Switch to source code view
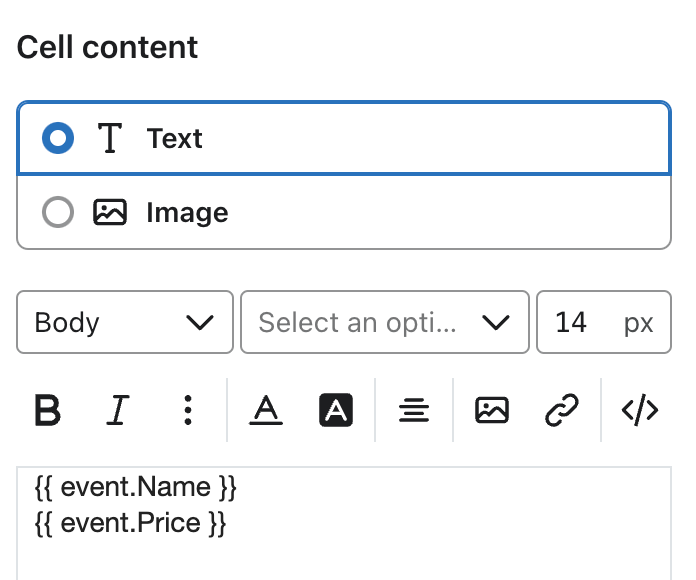Image resolution: width=696 pixels, height=580 pixels. coord(639,410)
